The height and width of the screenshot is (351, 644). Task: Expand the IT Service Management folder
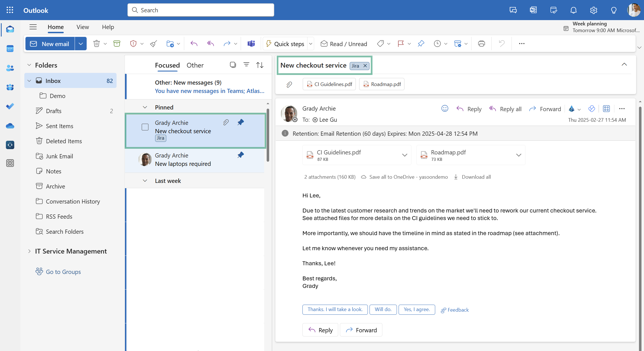29,251
